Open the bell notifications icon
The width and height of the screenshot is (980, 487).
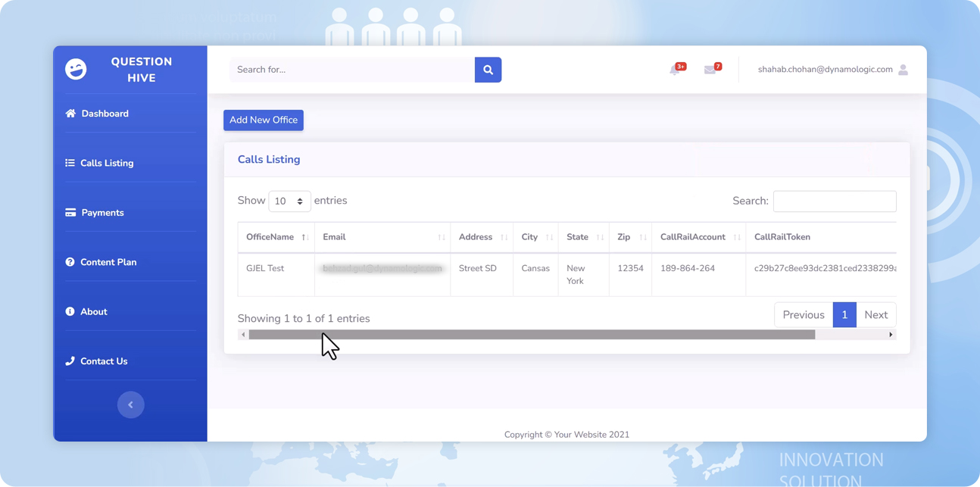tap(675, 70)
